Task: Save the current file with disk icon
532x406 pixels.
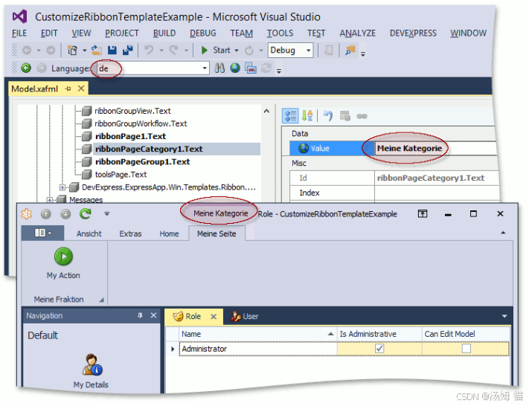Action: coord(112,51)
